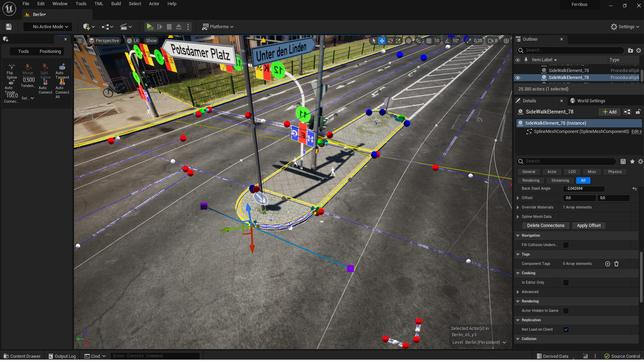
Task: Open the No Active Mode dropdown
Action: tap(48, 27)
